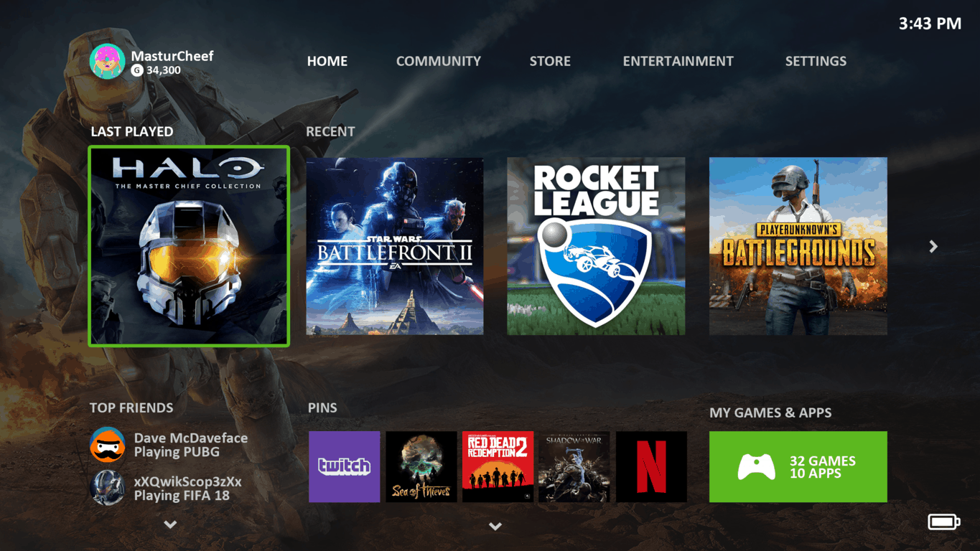Open the Twitch pinned app
The width and height of the screenshot is (980, 551).
coord(345,466)
